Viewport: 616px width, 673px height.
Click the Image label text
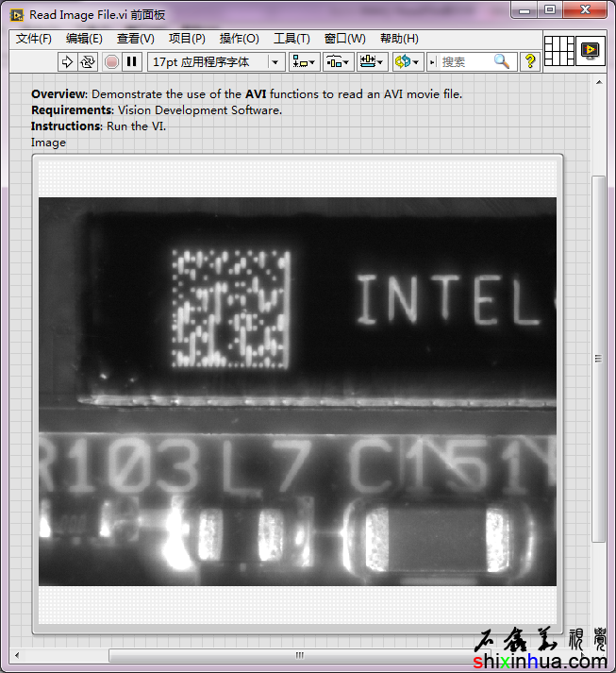(48, 143)
